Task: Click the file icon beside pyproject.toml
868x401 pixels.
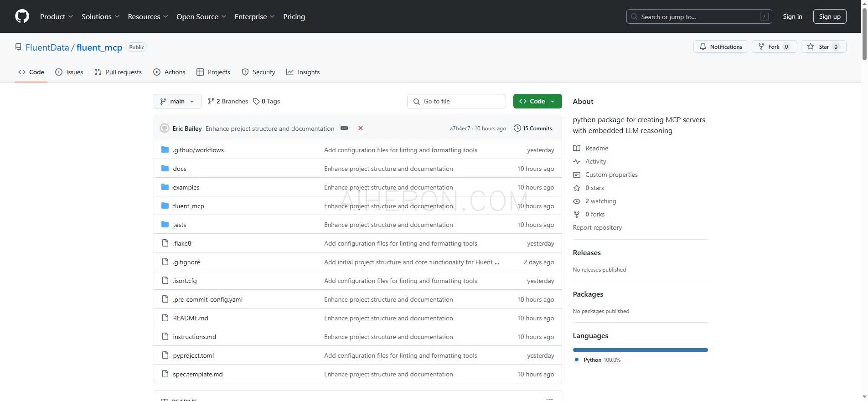Action: tap(165, 355)
